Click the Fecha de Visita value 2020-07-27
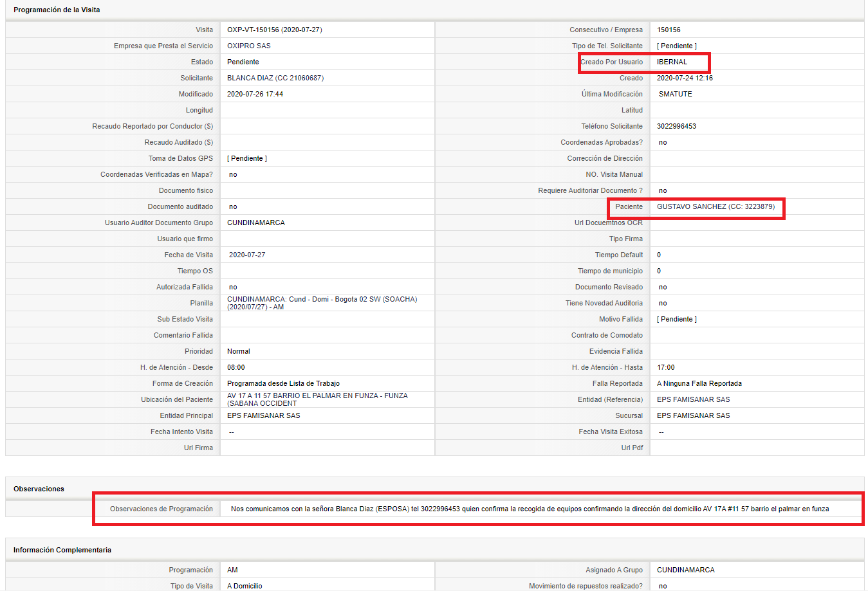868x591 pixels. pyautogui.click(x=247, y=255)
